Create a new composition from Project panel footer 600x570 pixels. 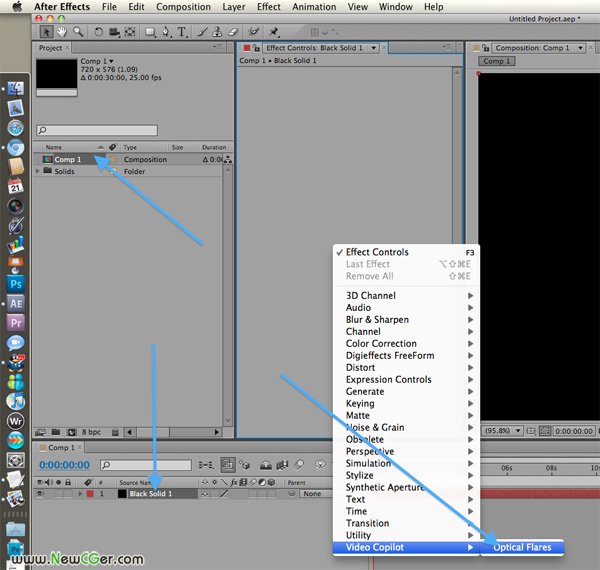72,432
